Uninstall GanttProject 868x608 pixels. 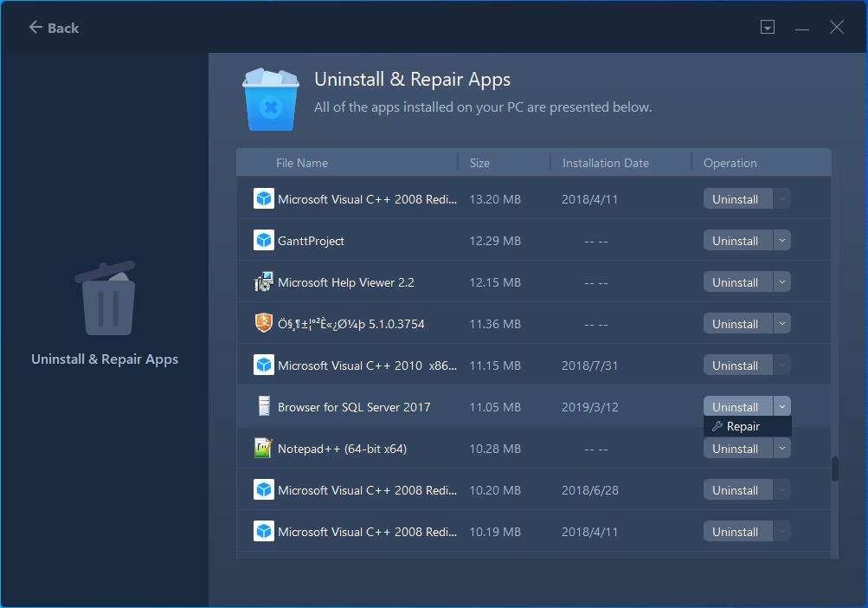(737, 241)
